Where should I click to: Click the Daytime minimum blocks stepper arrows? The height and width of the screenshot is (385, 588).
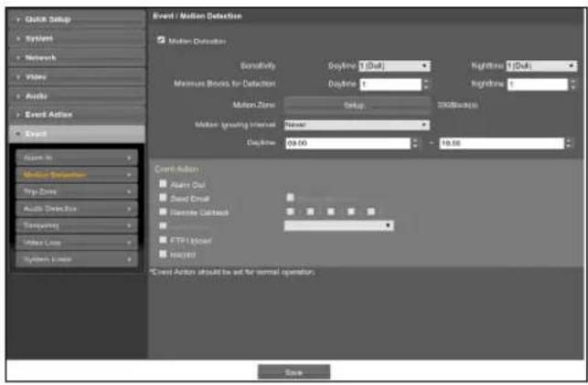point(426,84)
